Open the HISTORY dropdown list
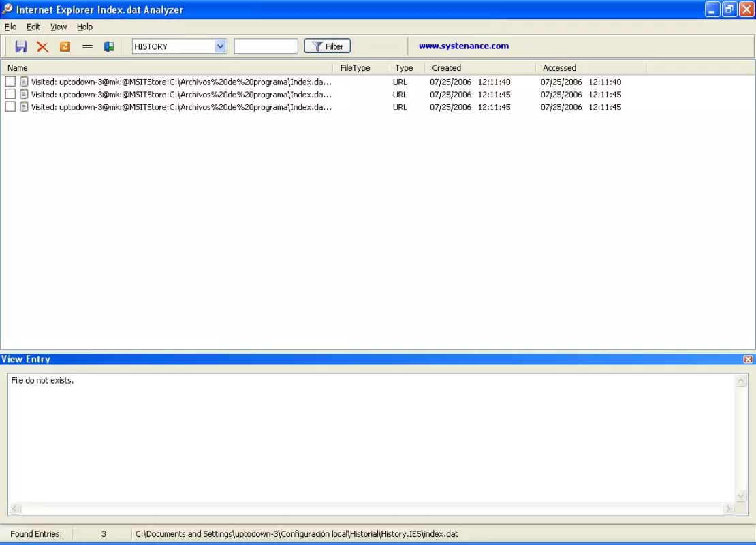This screenshot has width=756, height=545. click(220, 46)
